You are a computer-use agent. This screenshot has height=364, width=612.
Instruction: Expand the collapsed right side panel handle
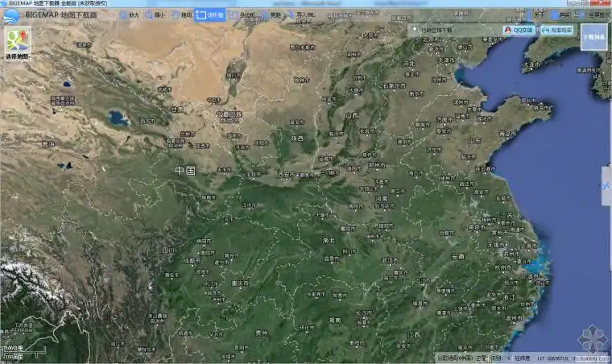tap(606, 186)
